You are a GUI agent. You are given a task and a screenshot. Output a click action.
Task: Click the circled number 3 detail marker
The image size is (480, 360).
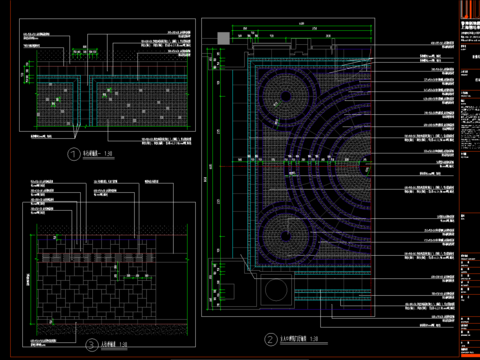click(x=91, y=345)
